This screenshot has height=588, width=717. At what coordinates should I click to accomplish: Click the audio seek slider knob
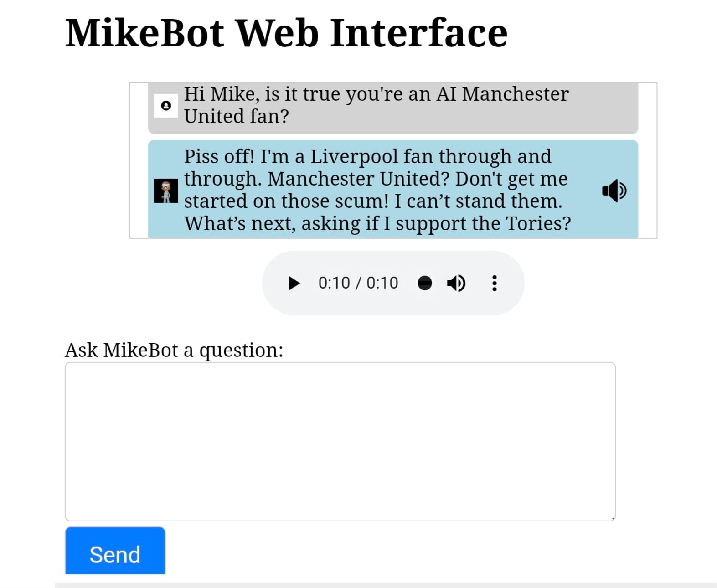[x=425, y=283]
